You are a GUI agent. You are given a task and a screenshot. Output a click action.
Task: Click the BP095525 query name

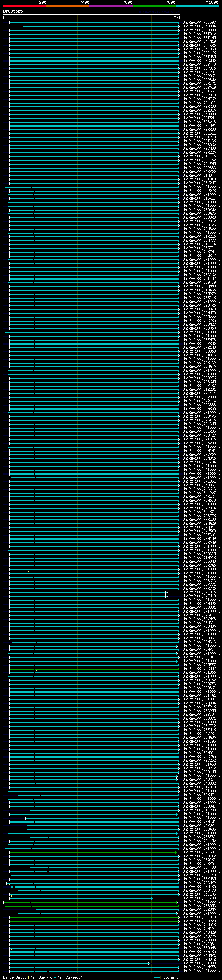(13, 11)
